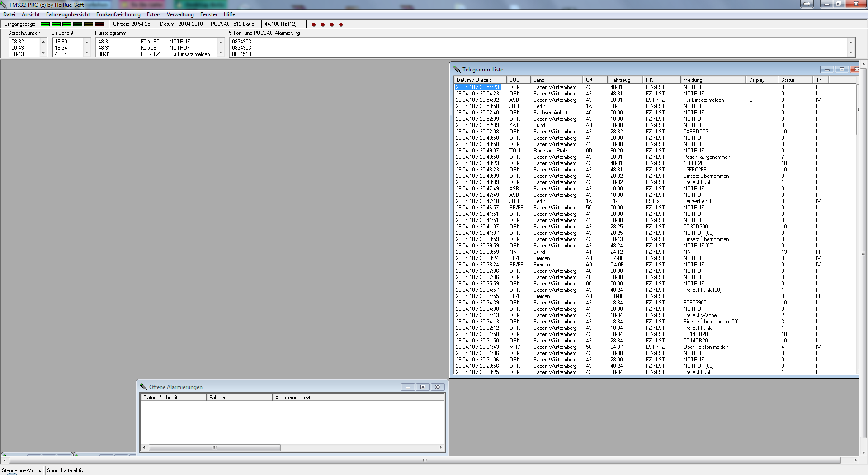Click the main workspace vertical scrollbar
Viewport: 868px width, 475px height.
coord(863,253)
